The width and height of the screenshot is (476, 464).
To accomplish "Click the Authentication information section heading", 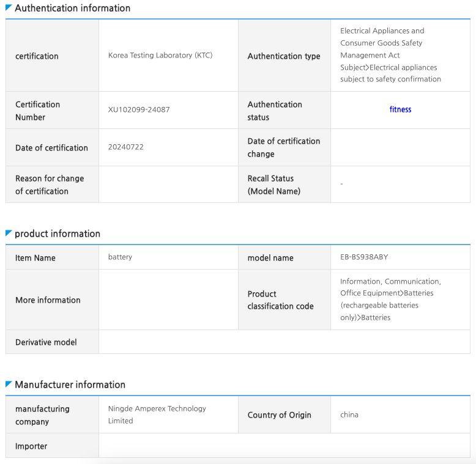I will pyautogui.click(x=72, y=9).
